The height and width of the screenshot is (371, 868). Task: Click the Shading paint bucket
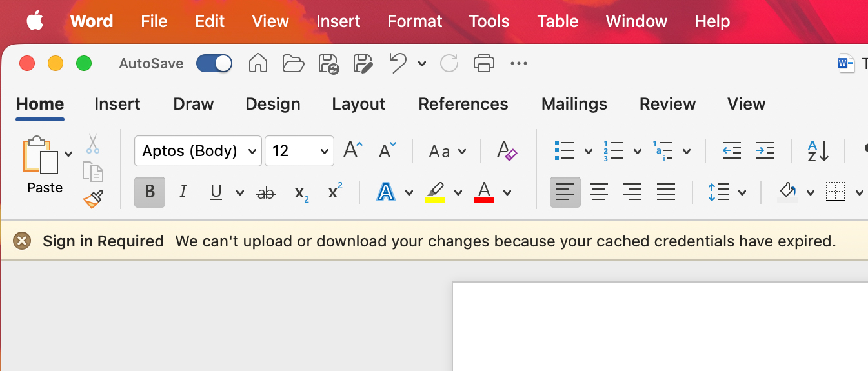pyautogui.click(x=787, y=192)
